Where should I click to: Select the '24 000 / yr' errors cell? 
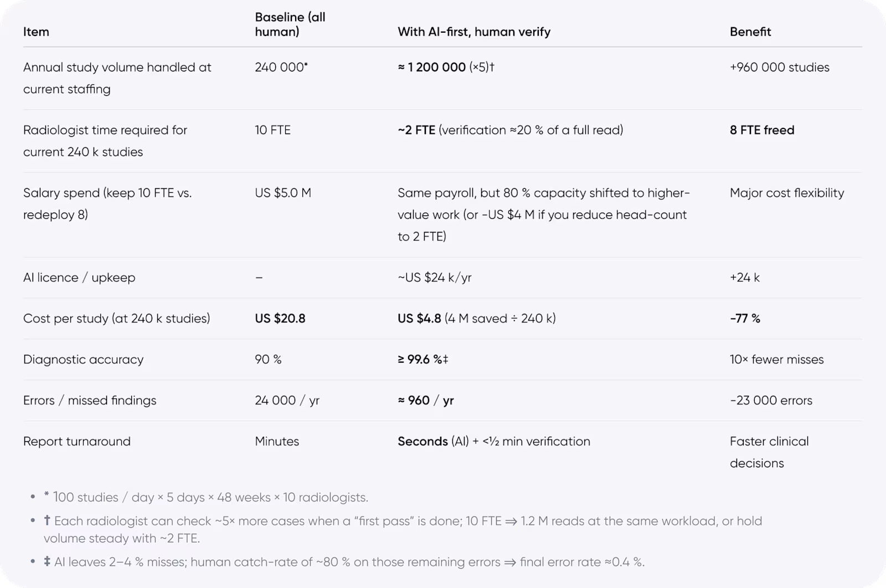287,400
